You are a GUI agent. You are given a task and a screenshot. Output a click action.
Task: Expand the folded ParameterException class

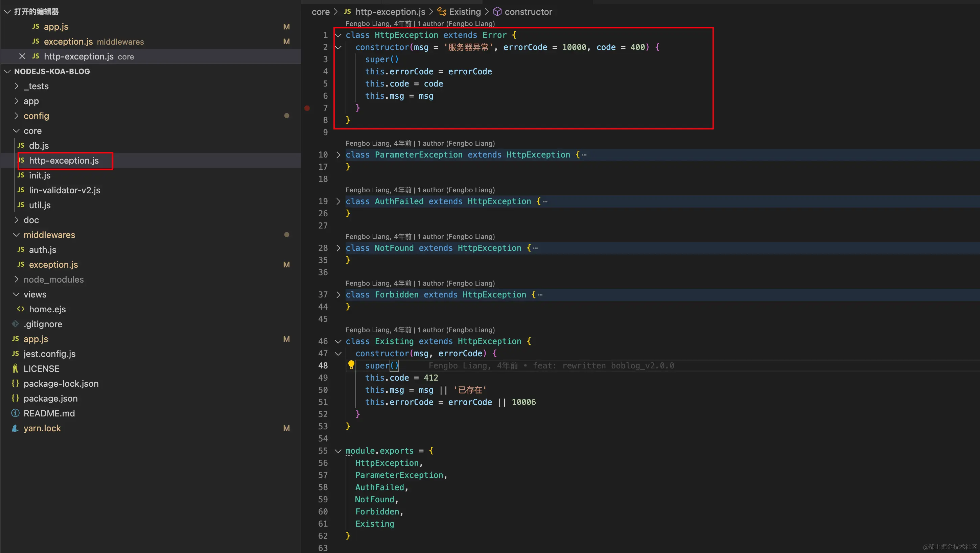point(338,155)
